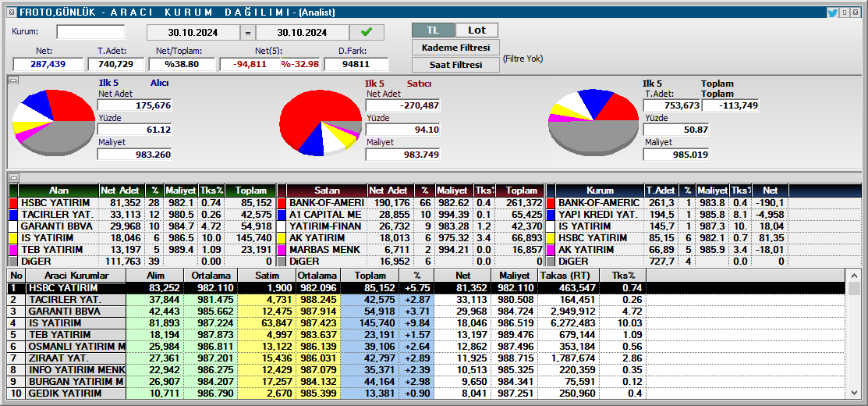Click the red swatch beside BANK-OF-AMERI in Satan table

coord(282,203)
